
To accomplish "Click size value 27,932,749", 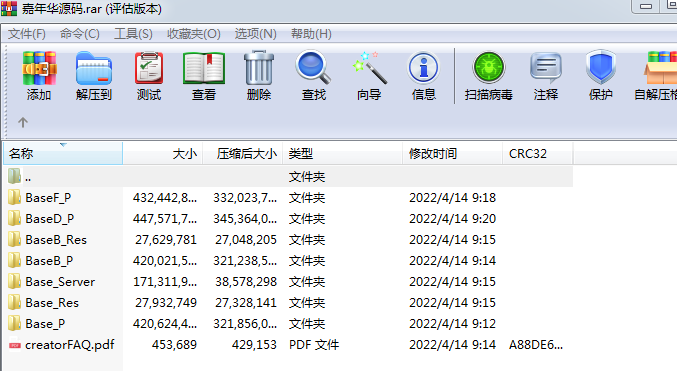I will point(166,303).
